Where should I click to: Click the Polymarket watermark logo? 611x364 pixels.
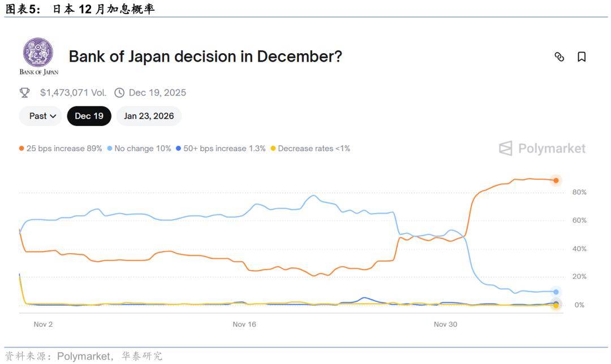(542, 149)
